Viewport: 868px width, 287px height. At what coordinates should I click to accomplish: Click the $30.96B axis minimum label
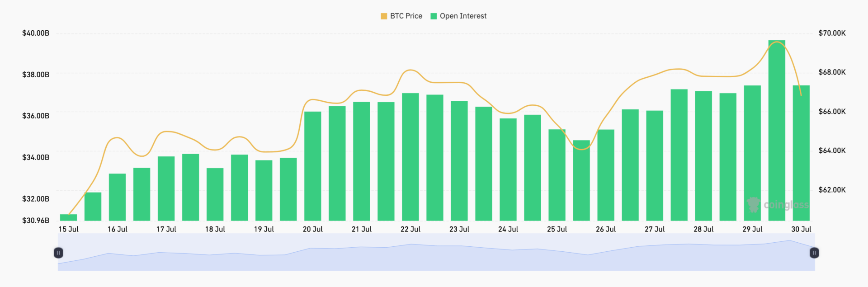pyautogui.click(x=36, y=221)
